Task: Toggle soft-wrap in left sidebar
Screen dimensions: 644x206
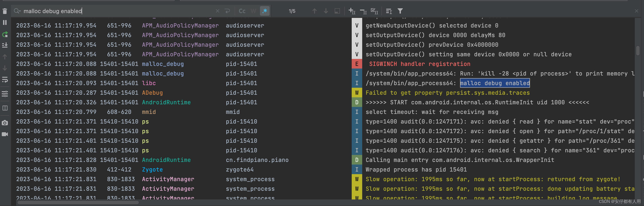Action: coord(5,80)
